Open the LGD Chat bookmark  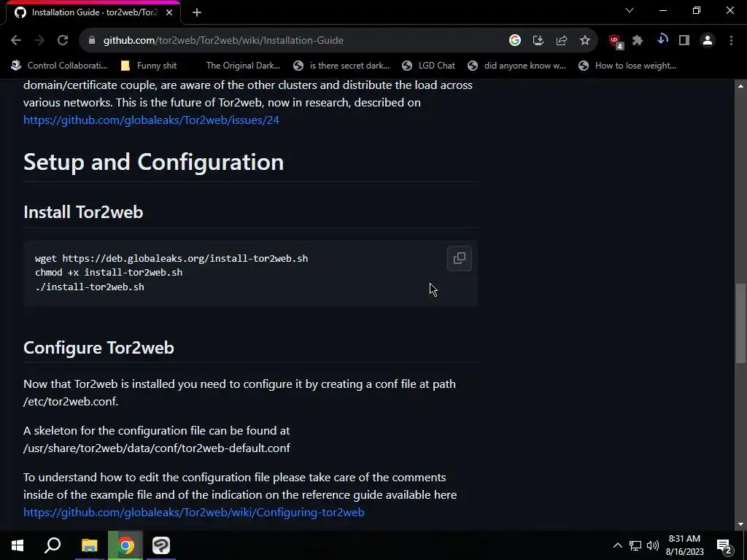[x=428, y=66]
